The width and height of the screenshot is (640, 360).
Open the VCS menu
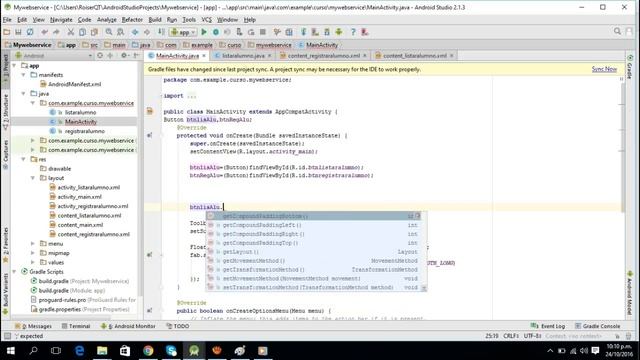[x=207, y=20]
